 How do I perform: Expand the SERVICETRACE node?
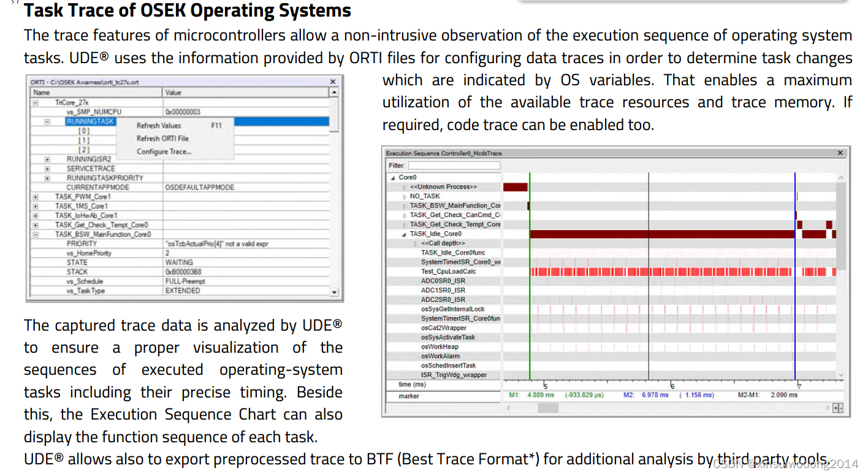46,168
